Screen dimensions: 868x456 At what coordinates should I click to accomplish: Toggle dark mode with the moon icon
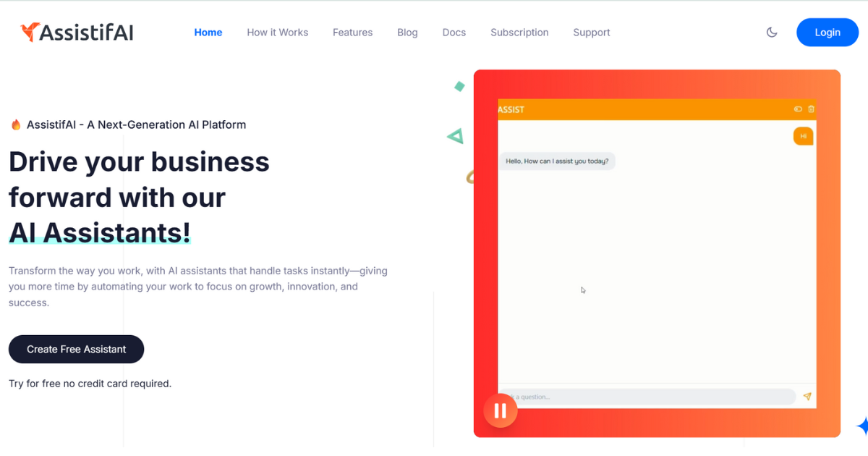coord(772,33)
